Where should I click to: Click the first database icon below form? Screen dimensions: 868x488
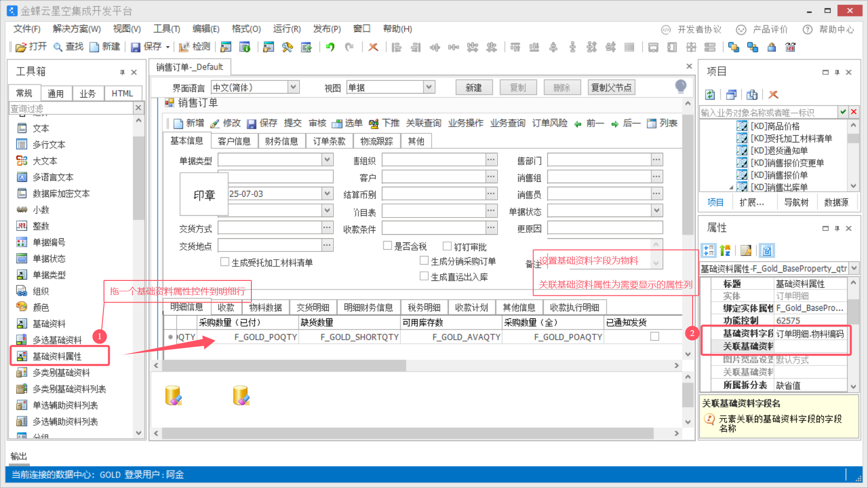click(173, 396)
